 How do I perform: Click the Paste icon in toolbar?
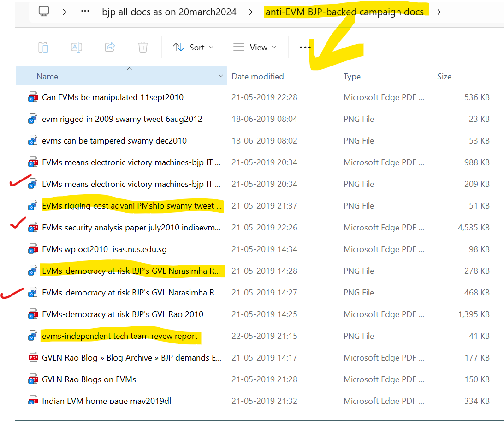coord(43,47)
